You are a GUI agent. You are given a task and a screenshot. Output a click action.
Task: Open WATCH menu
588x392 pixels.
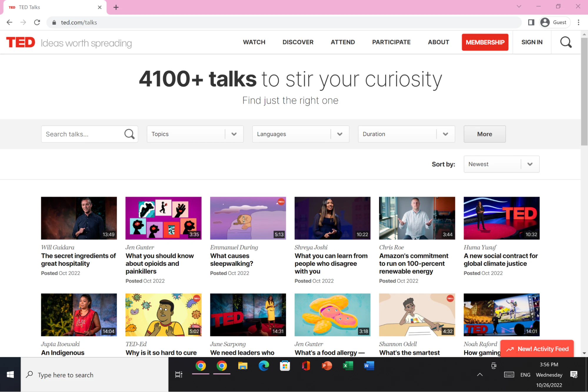point(254,42)
